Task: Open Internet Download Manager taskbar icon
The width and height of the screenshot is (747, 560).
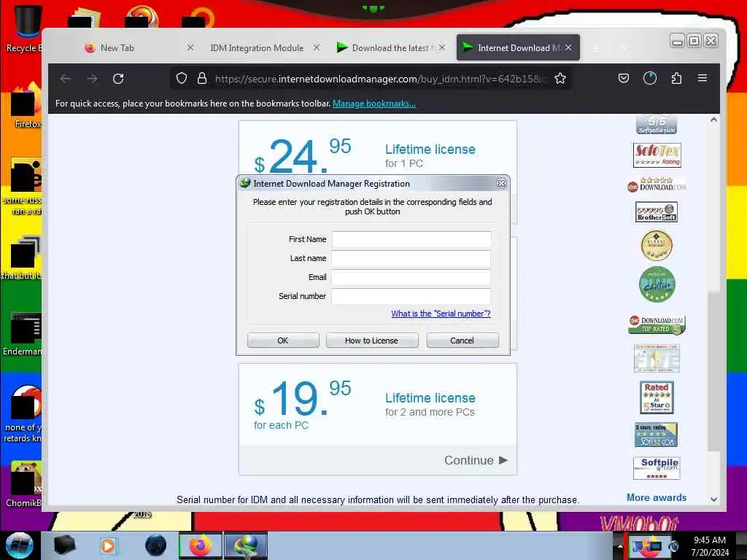Action: click(x=246, y=545)
